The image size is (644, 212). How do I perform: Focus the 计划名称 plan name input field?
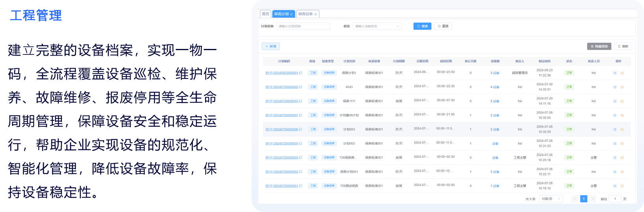[303, 26]
